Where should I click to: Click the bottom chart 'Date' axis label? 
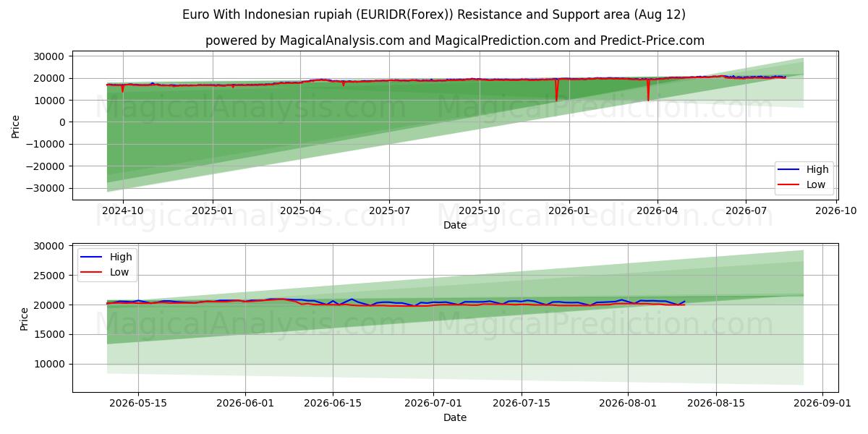click(x=455, y=417)
